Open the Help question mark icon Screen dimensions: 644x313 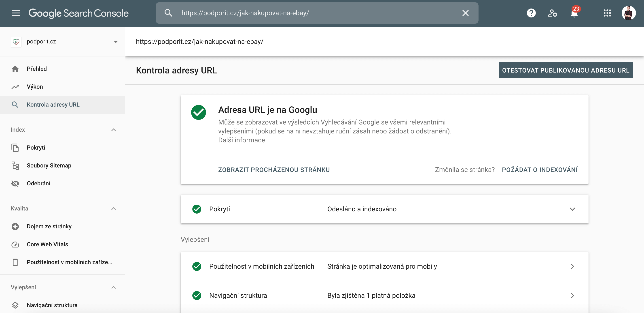pyautogui.click(x=531, y=13)
